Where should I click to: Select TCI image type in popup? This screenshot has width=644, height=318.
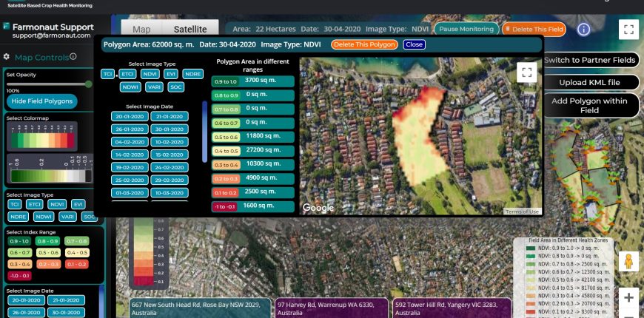pos(107,74)
